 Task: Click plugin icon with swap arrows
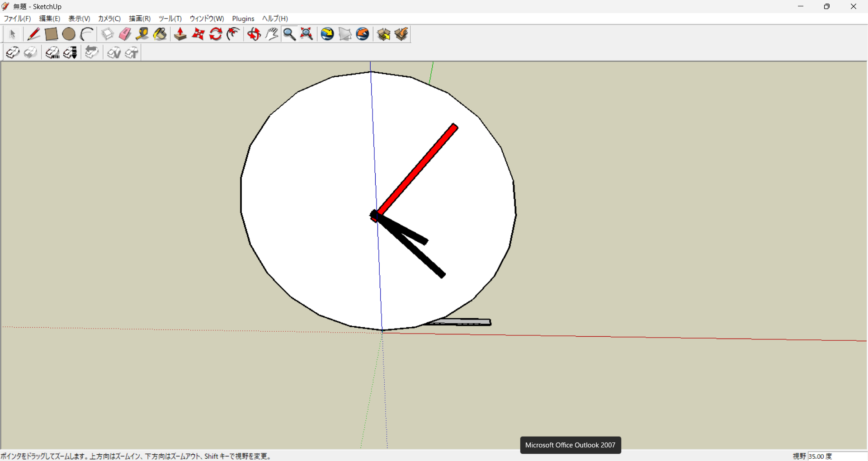[x=92, y=53]
